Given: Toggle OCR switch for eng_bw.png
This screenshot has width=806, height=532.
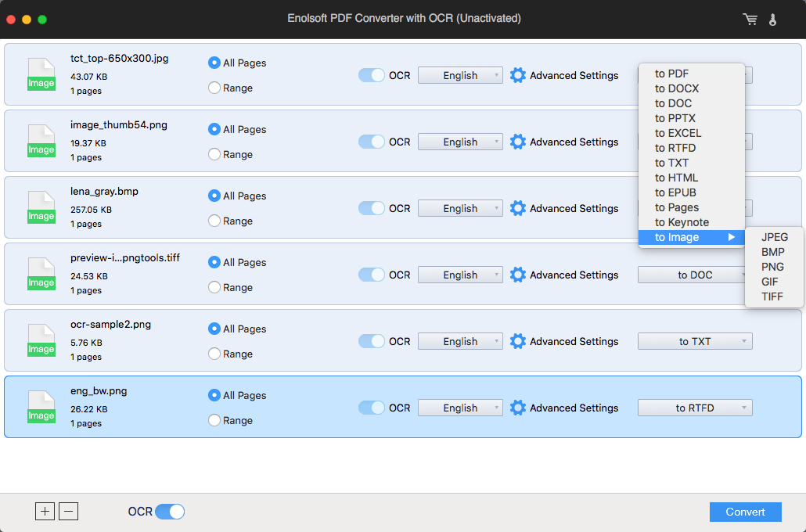Looking at the screenshot, I should click(371, 408).
